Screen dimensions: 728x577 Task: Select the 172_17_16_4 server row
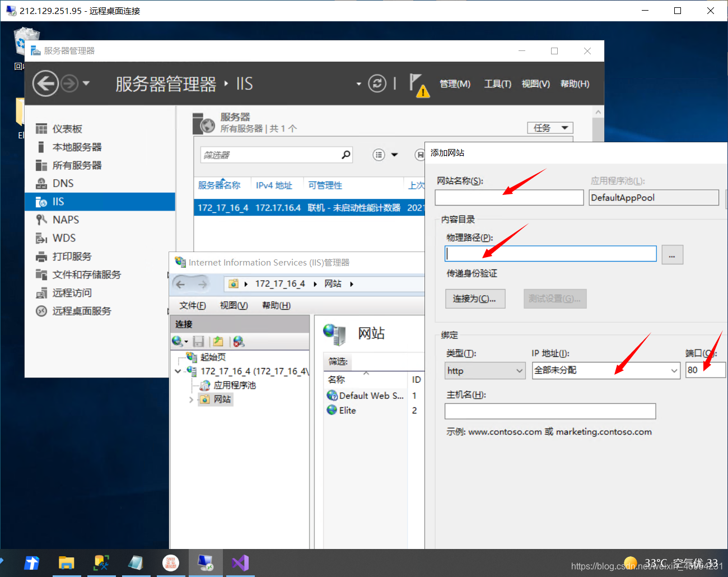point(309,207)
